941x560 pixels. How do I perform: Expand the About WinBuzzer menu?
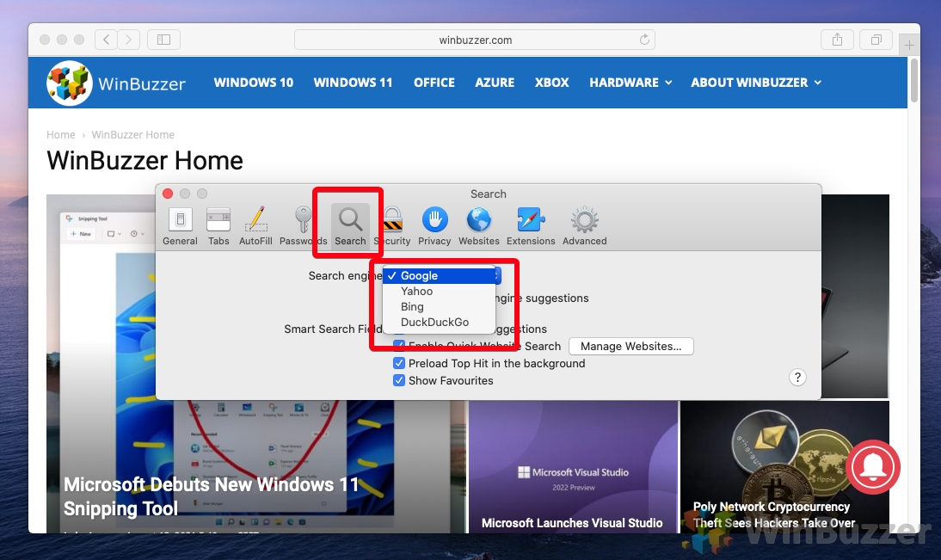pyautogui.click(x=755, y=83)
